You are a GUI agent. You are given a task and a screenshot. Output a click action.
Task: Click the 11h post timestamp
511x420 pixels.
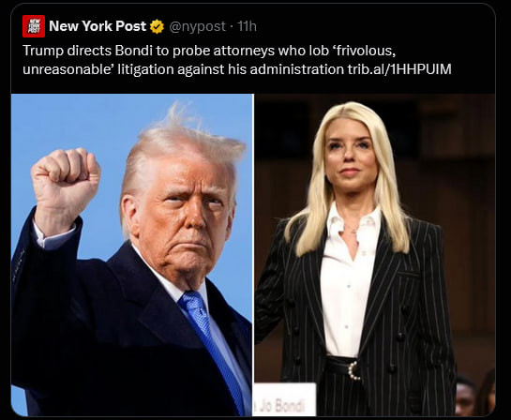[247, 26]
